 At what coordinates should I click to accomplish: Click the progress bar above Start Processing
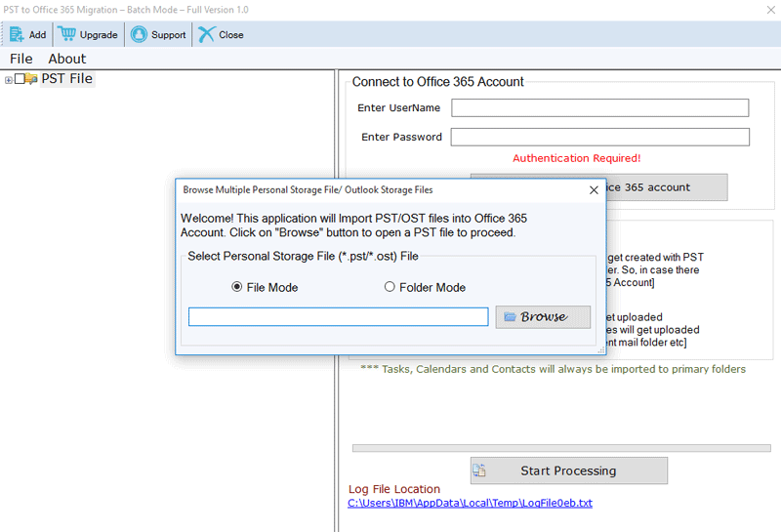point(561,448)
